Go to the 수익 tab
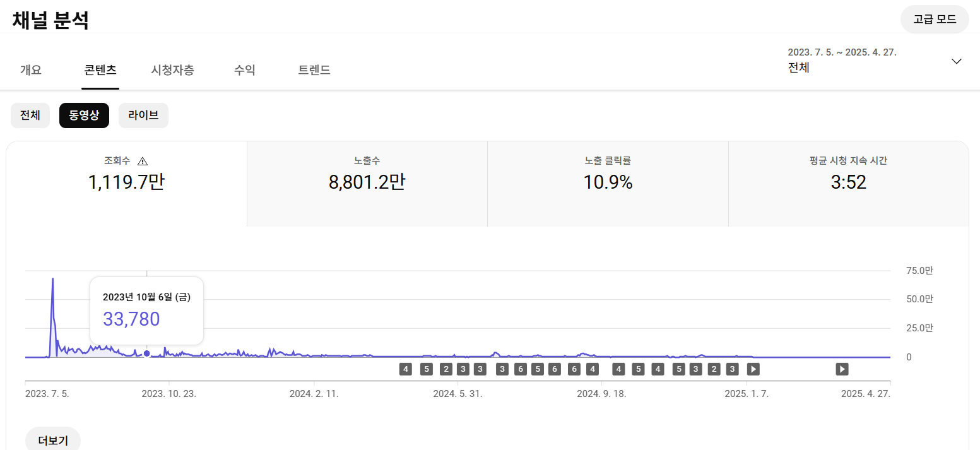The image size is (980, 450). click(244, 70)
